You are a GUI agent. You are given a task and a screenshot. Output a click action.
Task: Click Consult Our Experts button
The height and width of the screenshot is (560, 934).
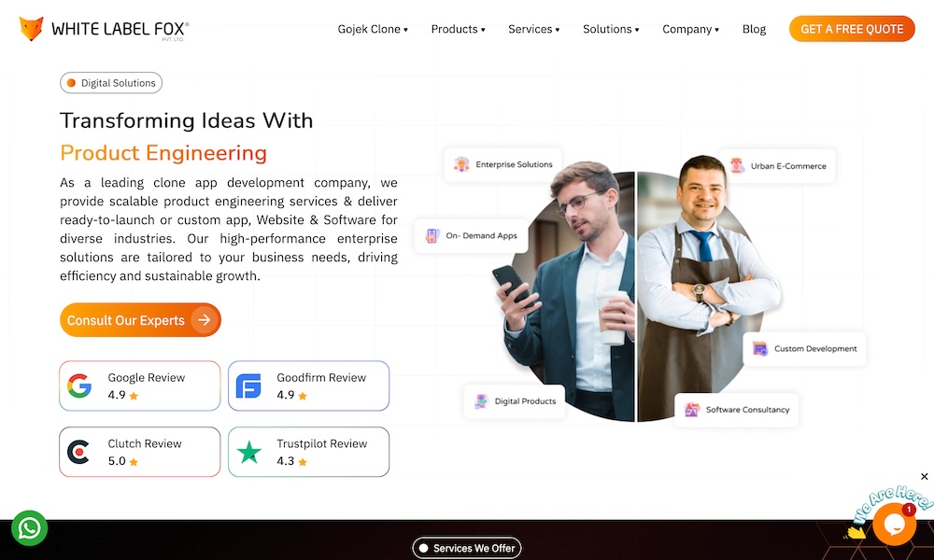(x=140, y=320)
